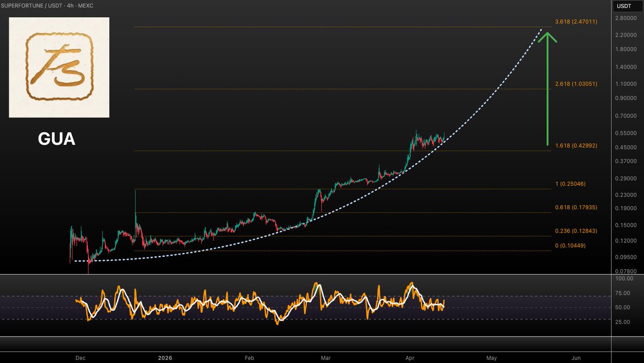The height and width of the screenshot is (363, 644).
Task: Click the 0.55000 price axis value
Action: tap(626, 133)
